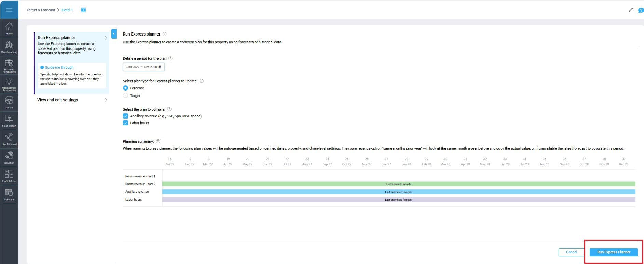The height and width of the screenshot is (264, 644).
Task: Click the Run Express Planner button
Action: [x=614, y=252]
